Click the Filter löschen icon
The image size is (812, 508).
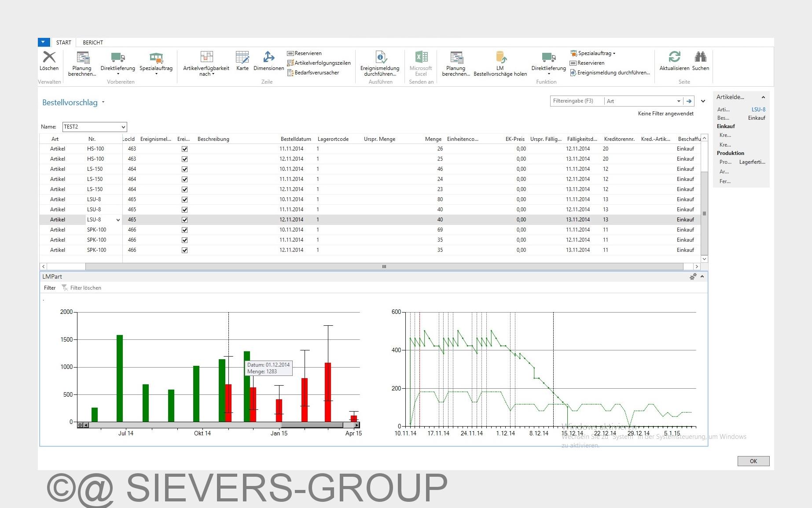tap(65, 287)
